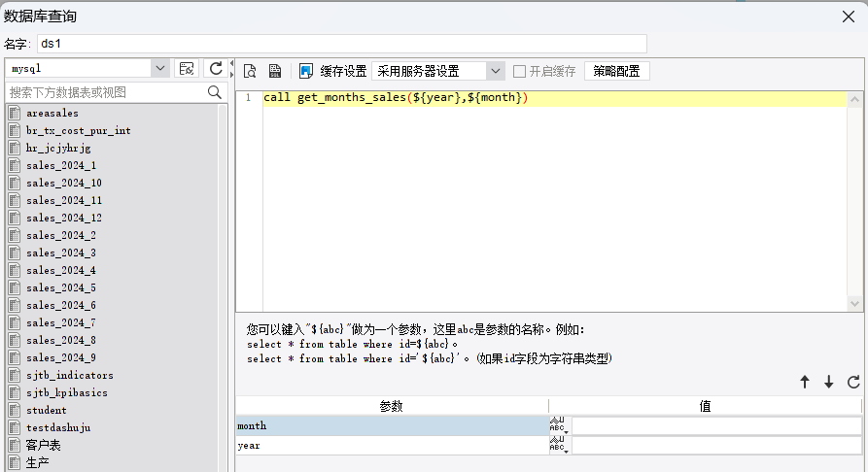The height and width of the screenshot is (472, 868).
Task: Click the table/view filter icon beside mysql
Action: click(x=188, y=68)
